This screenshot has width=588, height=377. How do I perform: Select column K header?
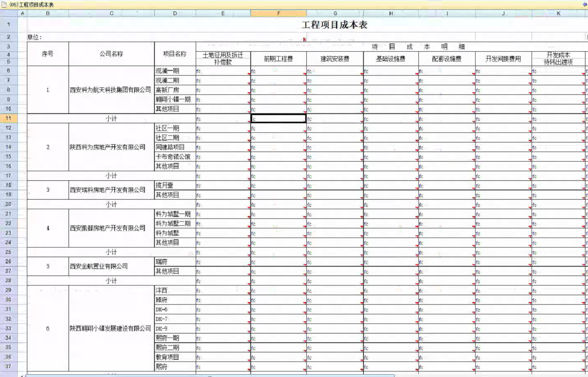tap(559, 13)
